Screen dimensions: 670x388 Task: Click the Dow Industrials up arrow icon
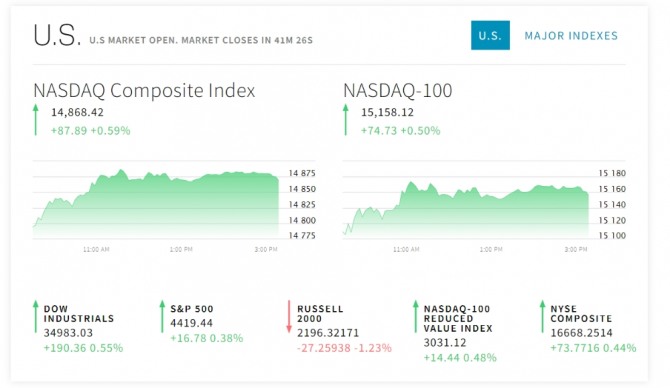point(36,317)
